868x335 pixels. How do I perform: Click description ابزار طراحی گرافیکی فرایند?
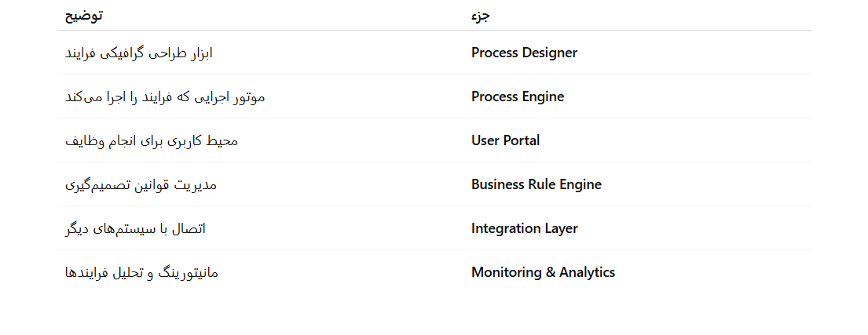138,53
